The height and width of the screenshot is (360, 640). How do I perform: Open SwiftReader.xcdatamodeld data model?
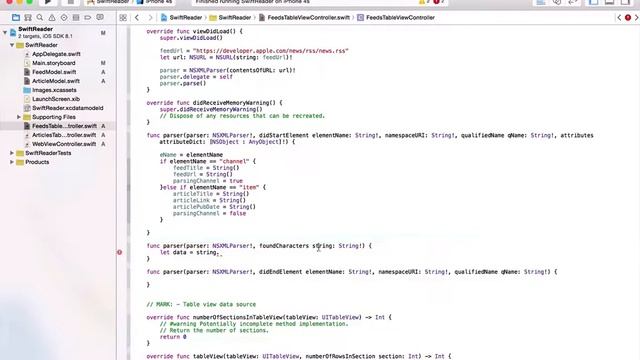click(x=67, y=108)
